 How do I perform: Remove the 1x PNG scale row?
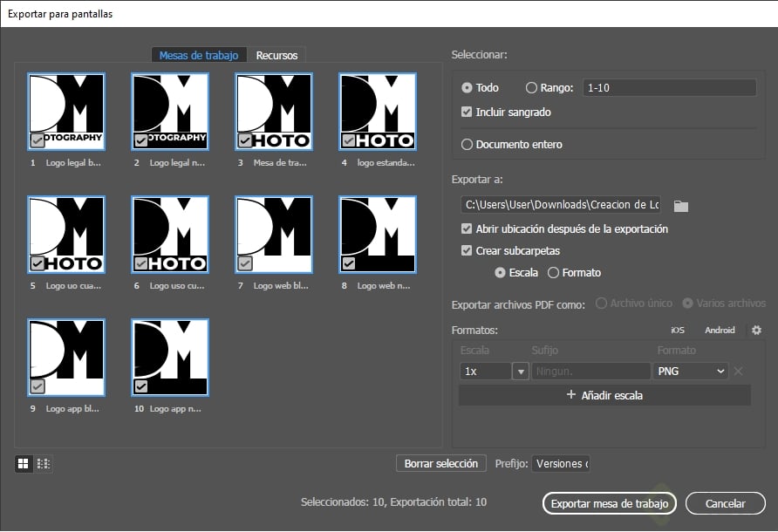click(738, 372)
